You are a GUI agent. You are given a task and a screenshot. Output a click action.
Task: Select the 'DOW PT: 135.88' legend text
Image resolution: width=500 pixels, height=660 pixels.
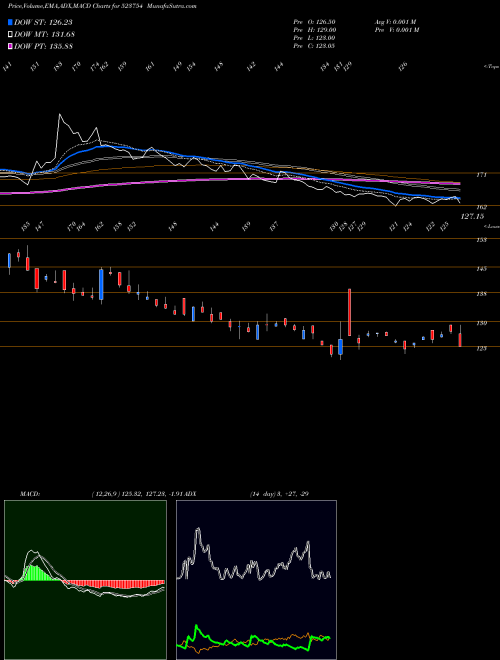tap(44, 46)
